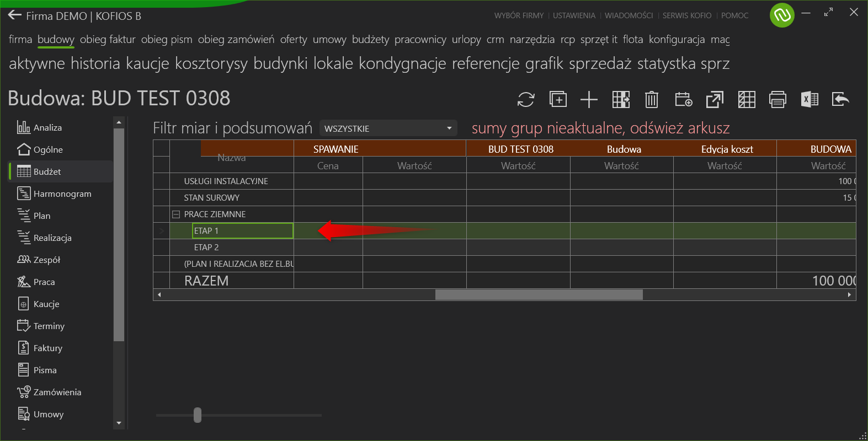The width and height of the screenshot is (868, 441).
Task: Click the Edycja koszt column header
Action: click(727, 149)
